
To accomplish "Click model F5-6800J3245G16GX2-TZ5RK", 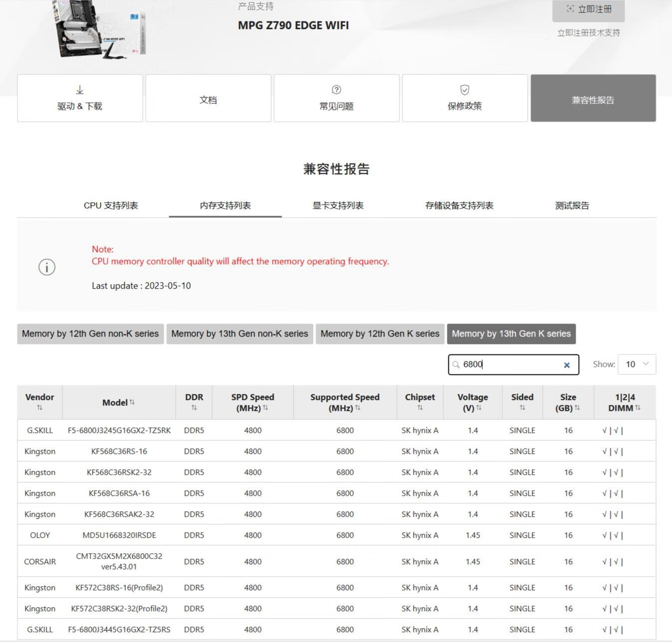I will click(x=119, y=430).
